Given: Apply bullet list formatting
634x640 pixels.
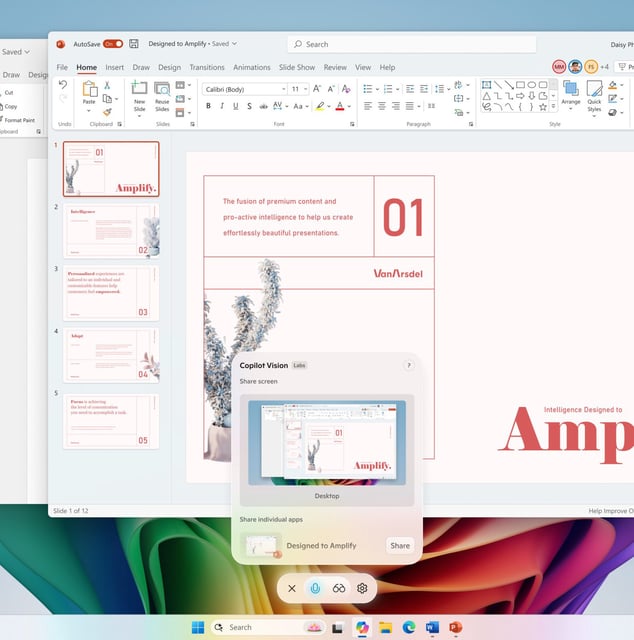Looking at the screenshot, I should 368,89.
